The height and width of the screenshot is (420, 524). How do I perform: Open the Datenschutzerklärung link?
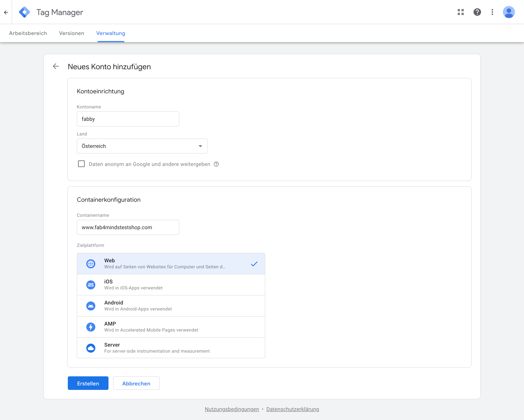point(292,409)
